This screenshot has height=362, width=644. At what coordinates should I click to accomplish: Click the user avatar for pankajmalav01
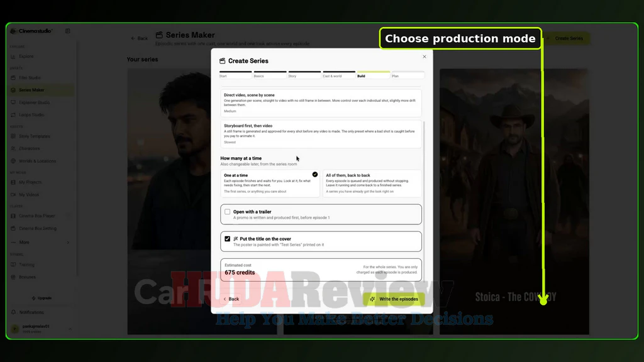(x=15, y=328)
